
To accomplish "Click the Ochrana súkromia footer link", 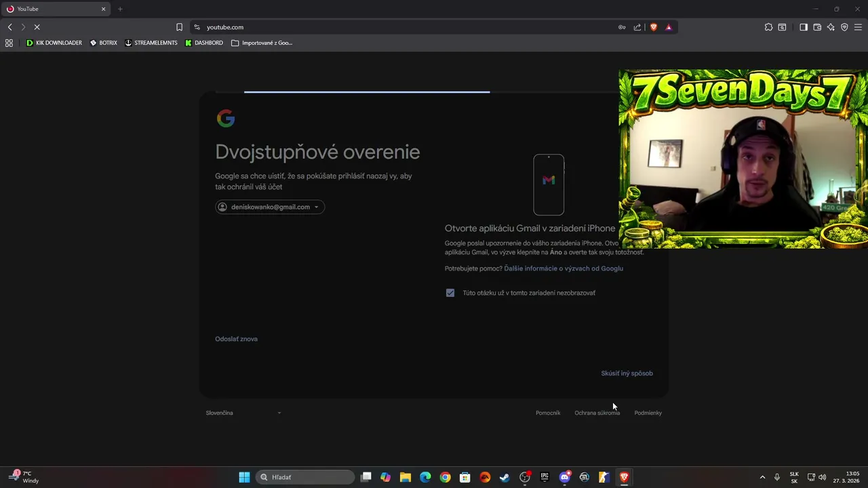I will 597,413.
